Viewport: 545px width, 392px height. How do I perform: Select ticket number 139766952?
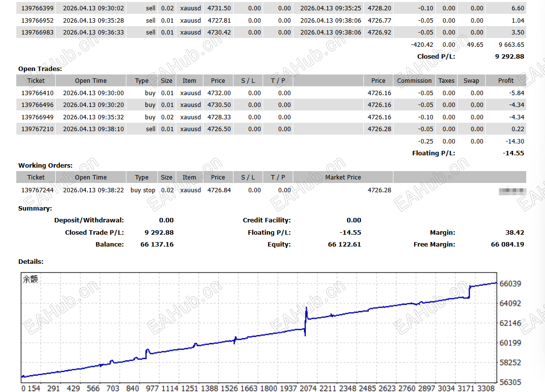coord(38,21)
